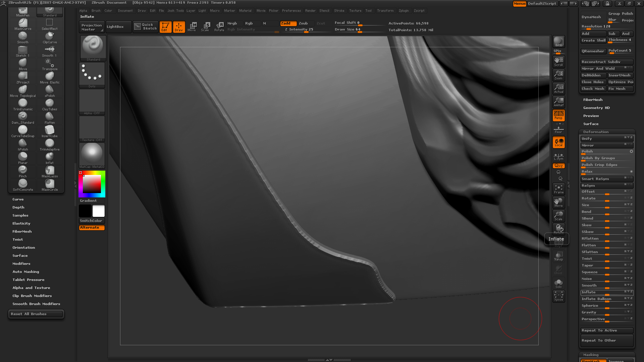Click the Xpose icon
The height and width of the screenshot is (362, 644).
(x=558, y=296)
